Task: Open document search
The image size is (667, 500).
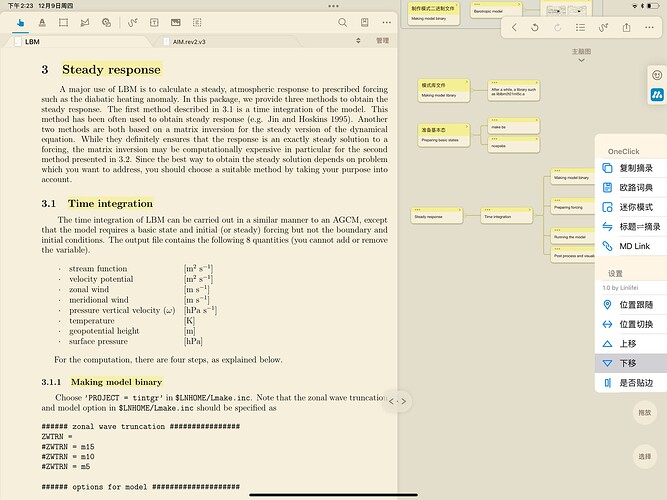Action: [342, 23]
